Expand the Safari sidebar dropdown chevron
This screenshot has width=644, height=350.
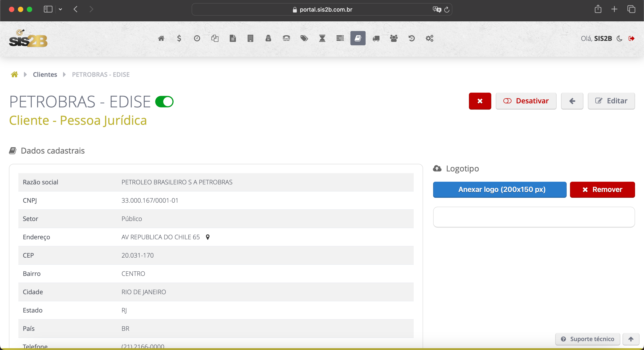[60, 10]
